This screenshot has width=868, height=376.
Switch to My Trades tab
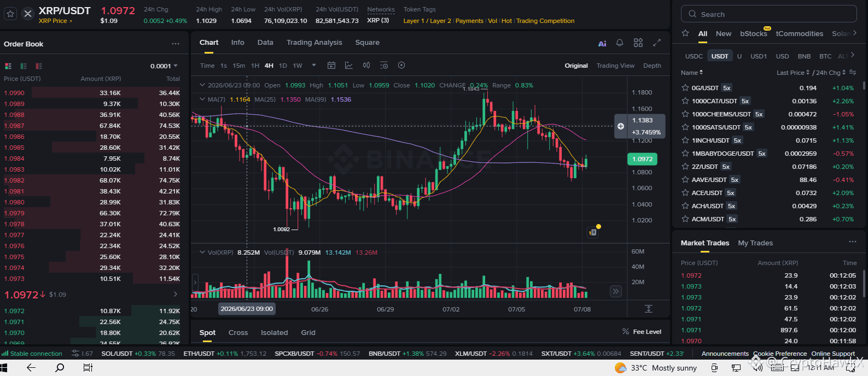[755, 243]
